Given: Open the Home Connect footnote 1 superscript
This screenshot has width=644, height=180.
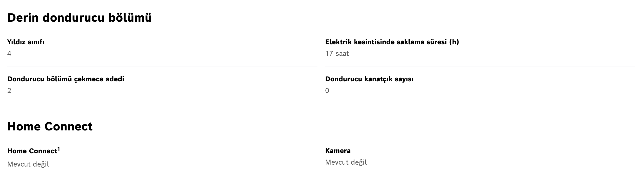Looking at the screenshot, I should coord(59,149).
